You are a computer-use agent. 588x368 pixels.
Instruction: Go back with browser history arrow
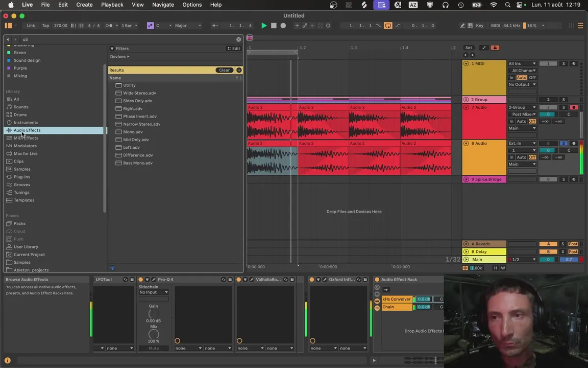pyautogui.click(x=8, y=39)
